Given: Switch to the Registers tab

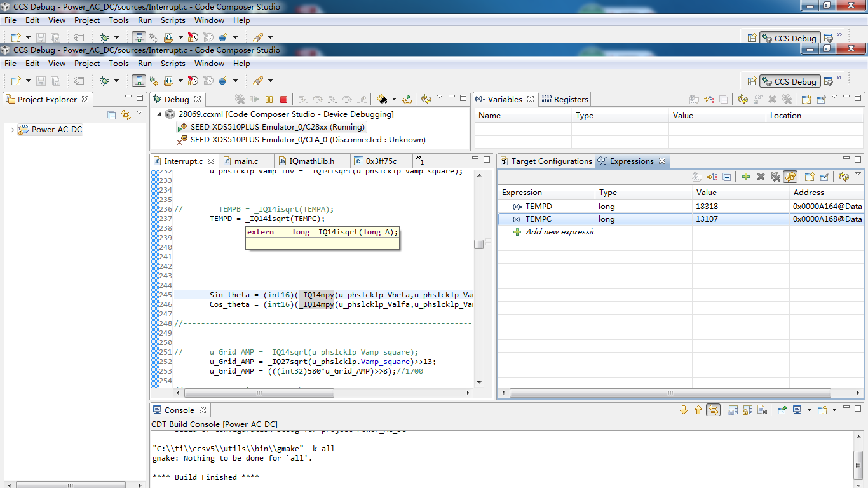Looking at the screenshot, I should pyautogui.click(x=566, y=99).
